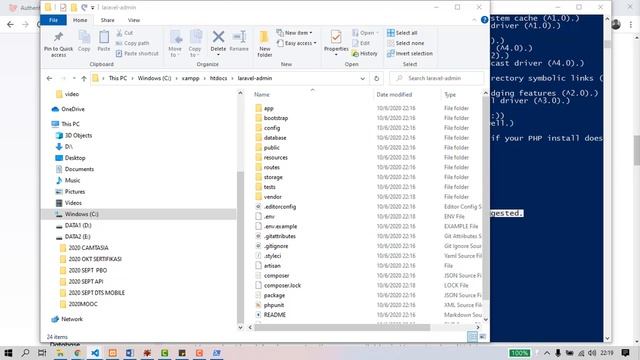Select the .env file
Image resolution: width=640 pixels, height=360 pixels.
pyautogui.click(x=269, y=216)
